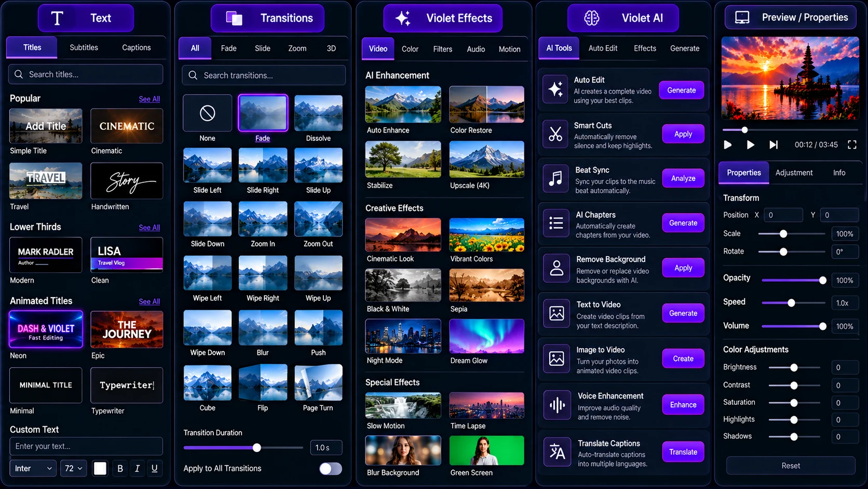Click search magnifier in transitions search
Image resolution: width=868 pixels, height=489 pixels.
193,75
